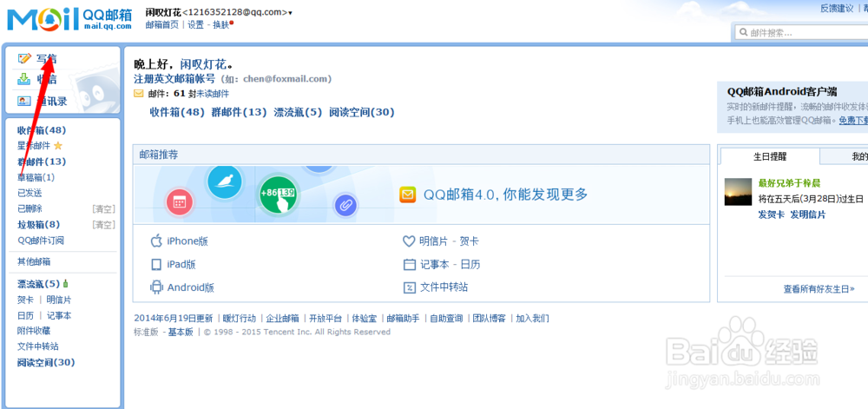Click 反馈建议 link at top right
This screenshot has height=409, width=868.
pos(837,9)
